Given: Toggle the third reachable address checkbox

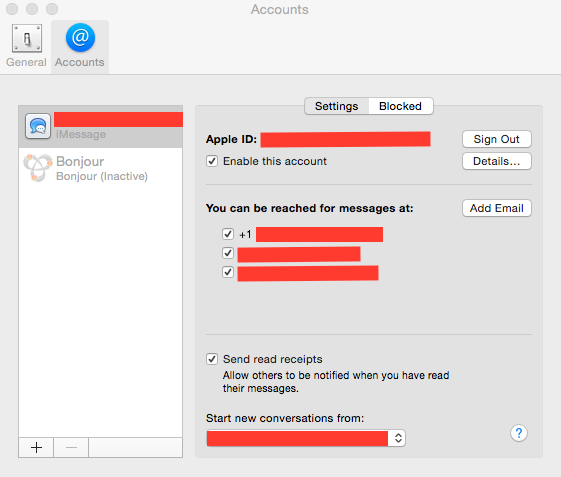Looking at the screenshot, I should (228, 272).
